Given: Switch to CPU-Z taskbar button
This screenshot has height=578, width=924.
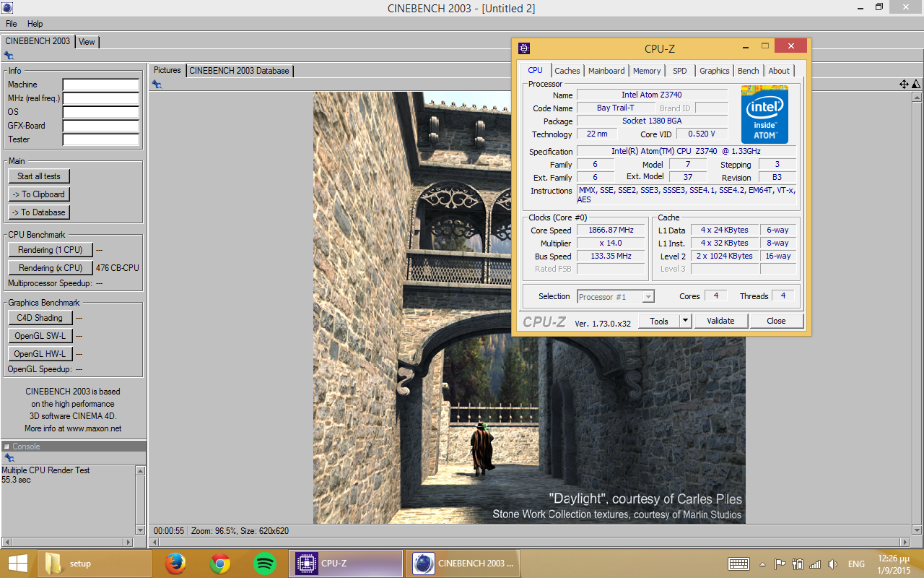Looking at the screenshot, I should pos(346,564).
